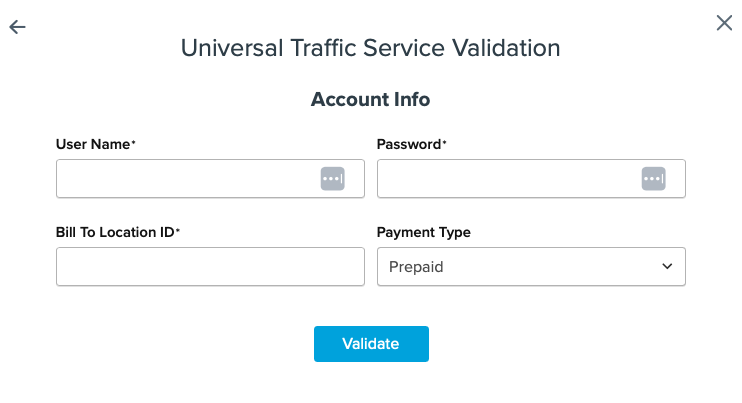Click the Bill To Location ID label
The height and width of the screenshot is (403, 742).
[x=115, y=232]
